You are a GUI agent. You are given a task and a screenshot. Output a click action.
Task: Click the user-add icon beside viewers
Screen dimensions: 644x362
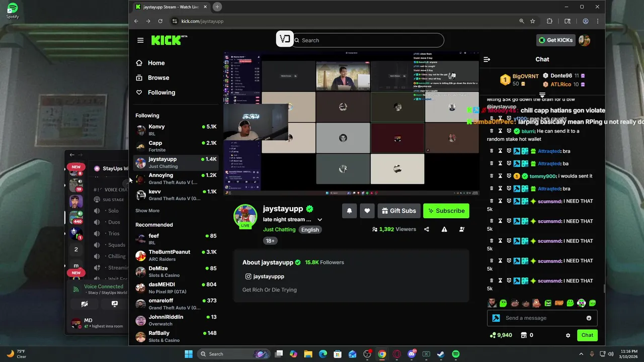click(462, 229)
